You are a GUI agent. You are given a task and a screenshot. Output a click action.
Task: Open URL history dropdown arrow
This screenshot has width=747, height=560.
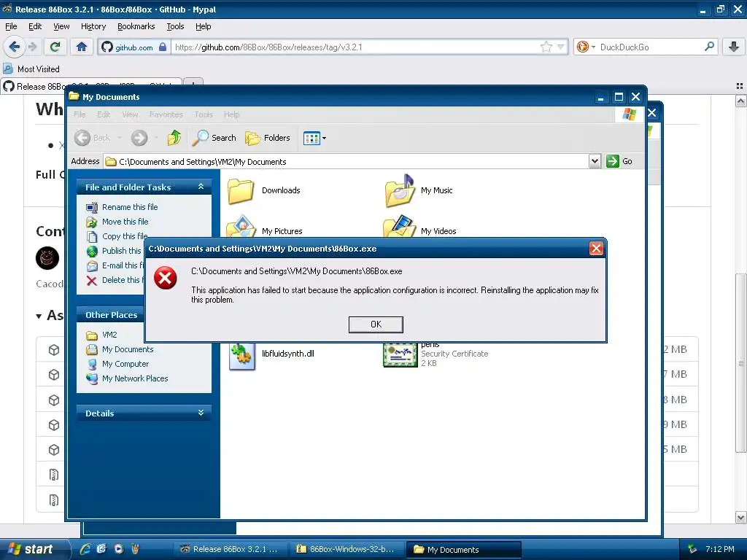tap(561, 47)
